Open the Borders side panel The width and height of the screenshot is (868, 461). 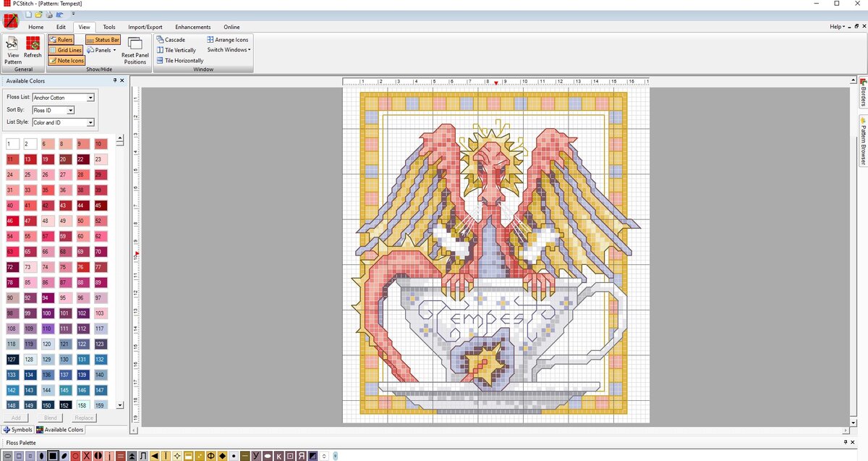pyautogui.click(x=863, y=92)
